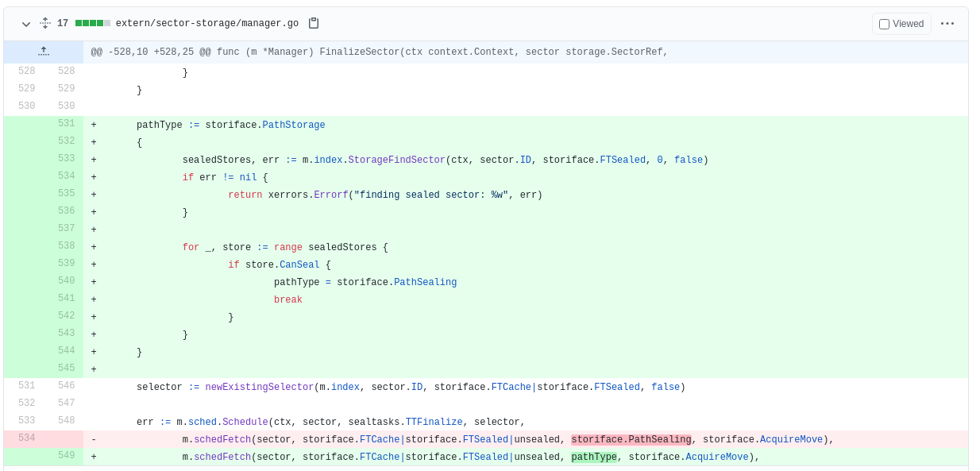Select added line number 540
Viewport: 980px width, 471px height.
(66, 282)
